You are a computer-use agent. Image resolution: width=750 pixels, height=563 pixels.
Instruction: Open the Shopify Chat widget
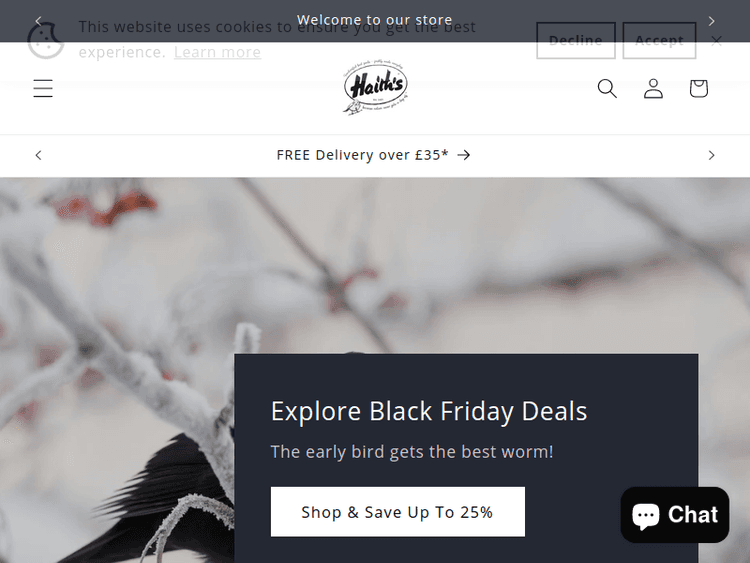[x=674, y=515]
